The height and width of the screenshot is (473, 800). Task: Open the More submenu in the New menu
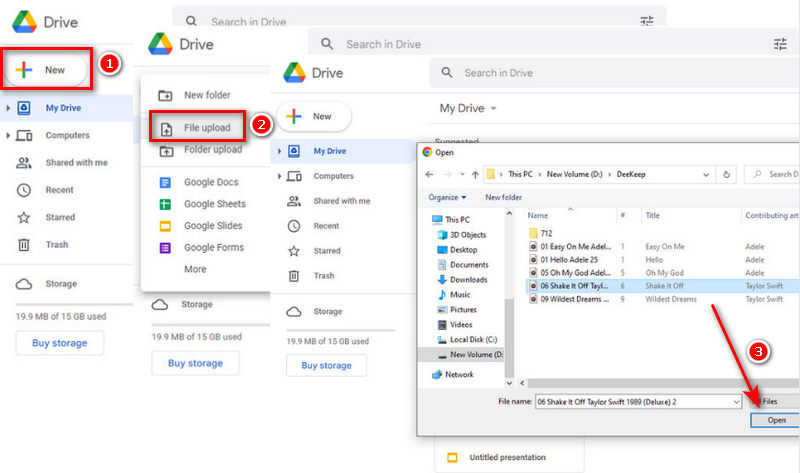[195, 269]
